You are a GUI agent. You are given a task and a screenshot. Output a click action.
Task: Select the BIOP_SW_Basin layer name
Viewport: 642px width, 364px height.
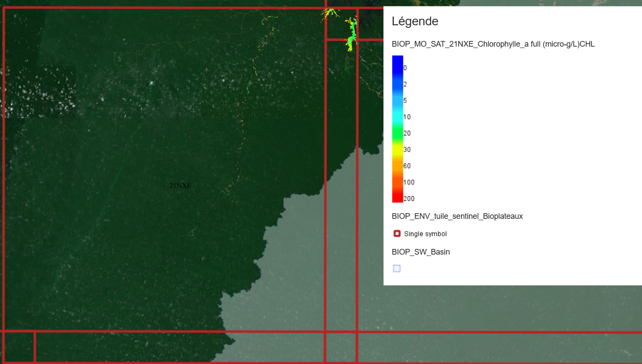[420, 252]
